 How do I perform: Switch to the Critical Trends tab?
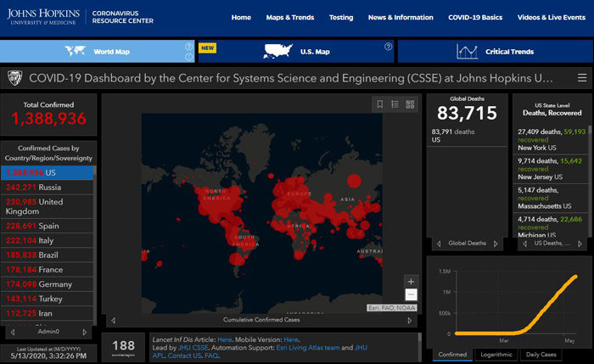pos(495,51)
